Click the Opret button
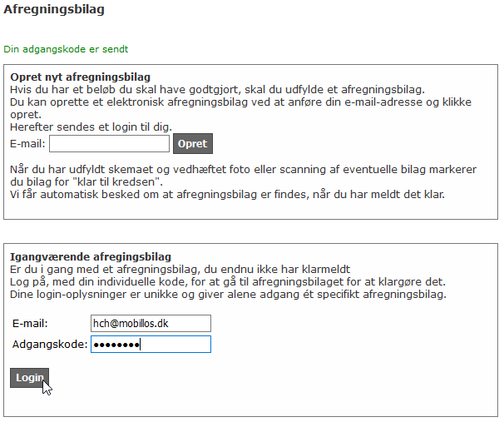The height and width of the screenshot is (422, 504). [193, 143]
